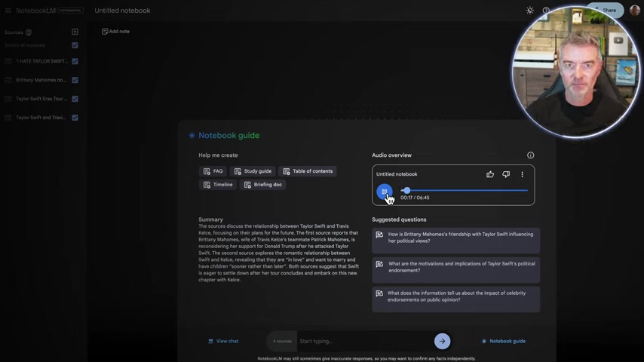Open the 'I HATE TAYLOR SWIFT' source
The image size is (644, 362).
pyautogui.click(x=41, y=61)
